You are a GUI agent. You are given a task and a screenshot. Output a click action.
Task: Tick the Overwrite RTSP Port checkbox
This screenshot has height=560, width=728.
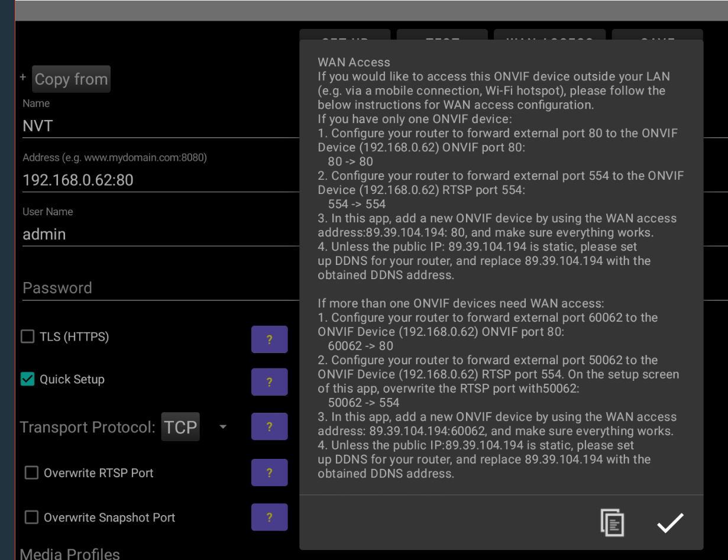pyautogui.click(x=32, y=473)
